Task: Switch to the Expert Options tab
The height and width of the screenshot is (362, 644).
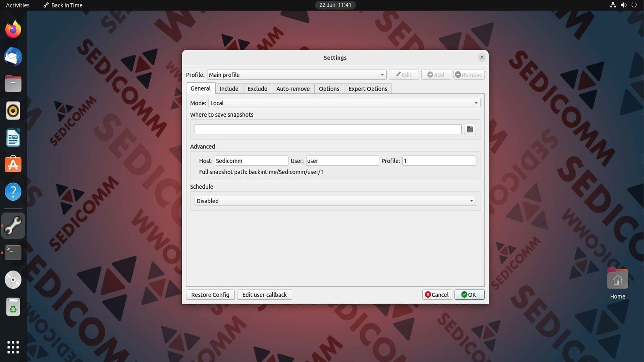Action: pos(368,89)
